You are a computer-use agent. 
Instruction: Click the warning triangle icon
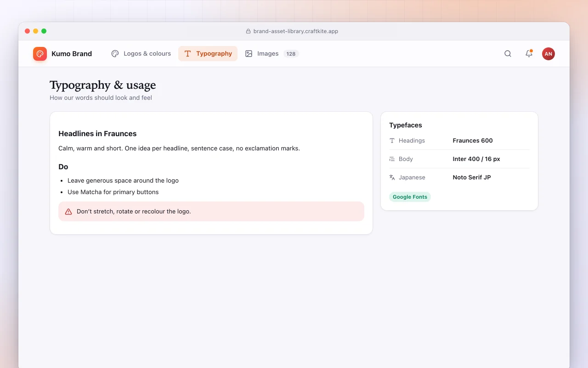click(68, 212)
